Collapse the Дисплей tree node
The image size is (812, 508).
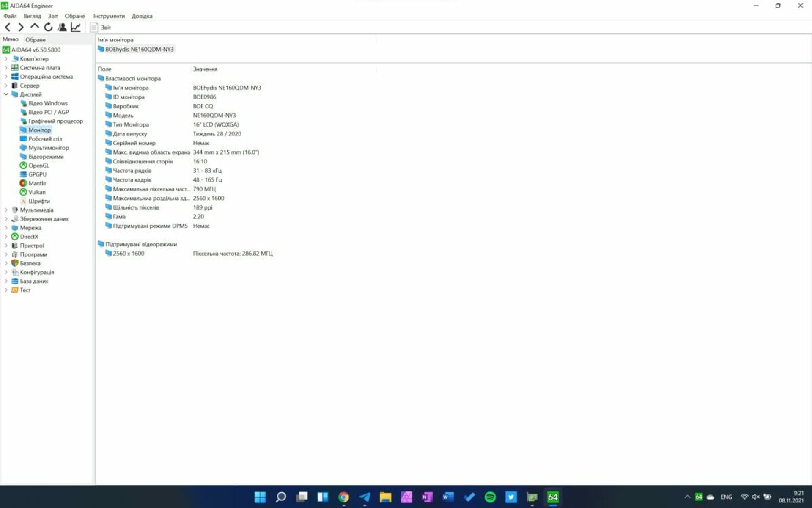click(6, 94)
